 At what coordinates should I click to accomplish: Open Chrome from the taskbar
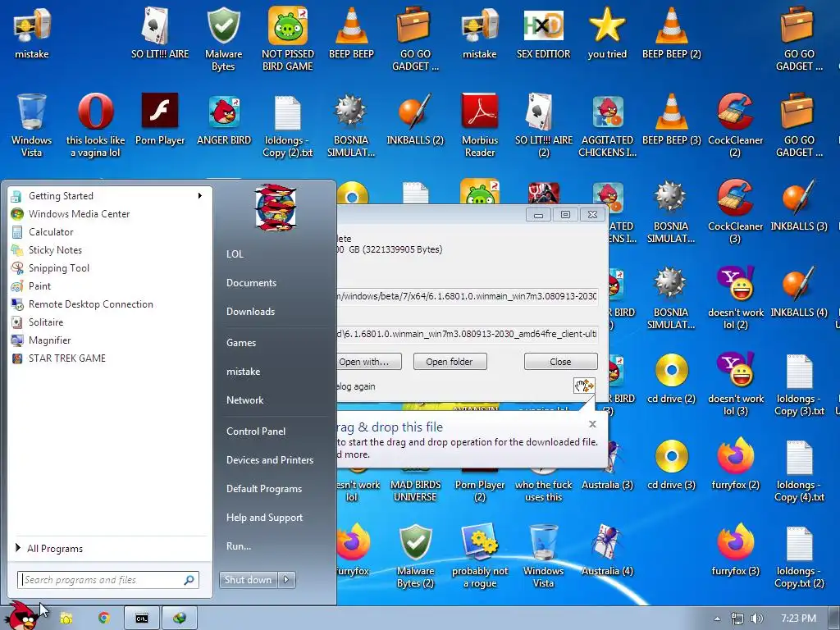[103, 619]
